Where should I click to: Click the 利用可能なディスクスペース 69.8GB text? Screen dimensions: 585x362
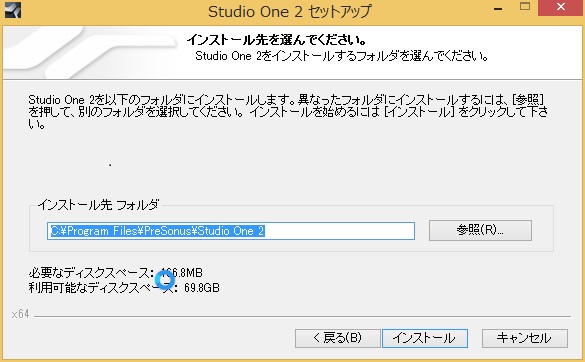tap(124, 288)
